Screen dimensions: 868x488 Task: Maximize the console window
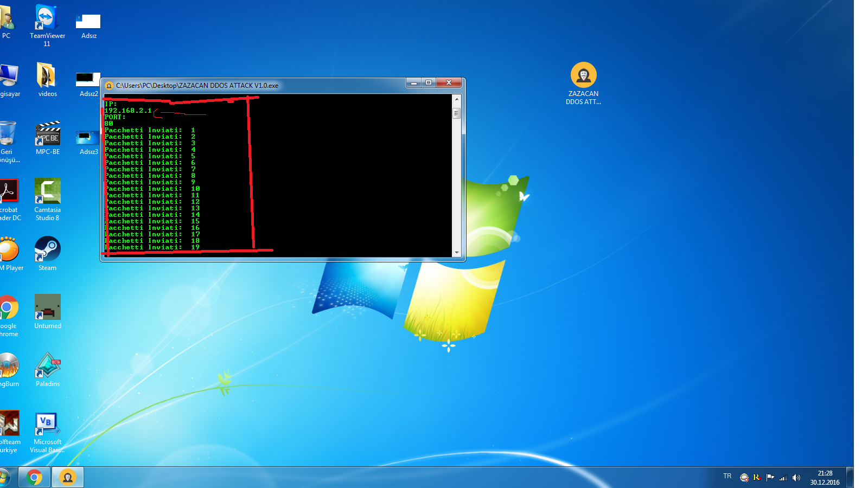pyautogui.click(x=429, y=82)
